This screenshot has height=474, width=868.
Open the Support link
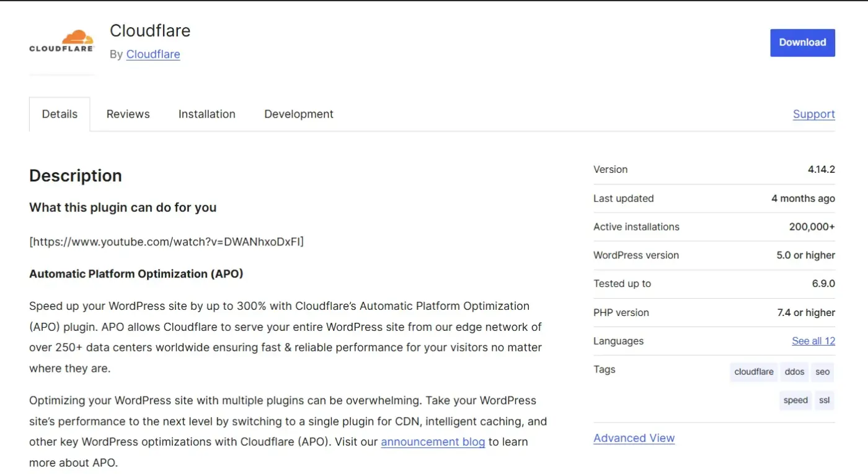tap(813, 114)
